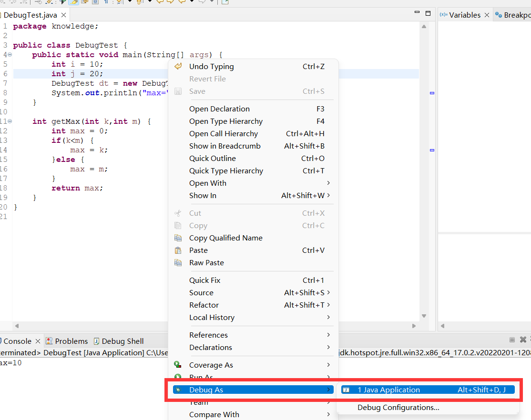The image size is (531, 420).
Task: Close the Console view
Action: [38, 341]
